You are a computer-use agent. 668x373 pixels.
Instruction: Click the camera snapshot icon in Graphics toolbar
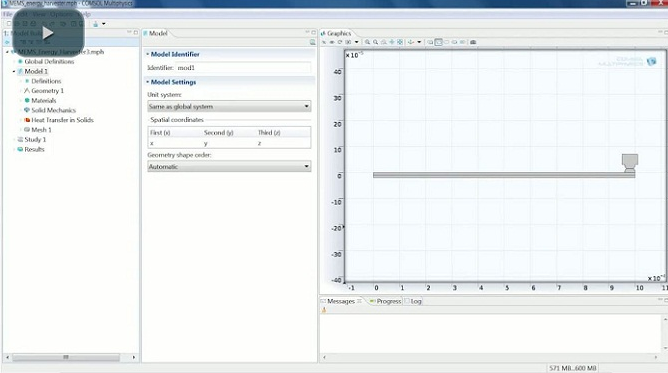click(473, 42)
